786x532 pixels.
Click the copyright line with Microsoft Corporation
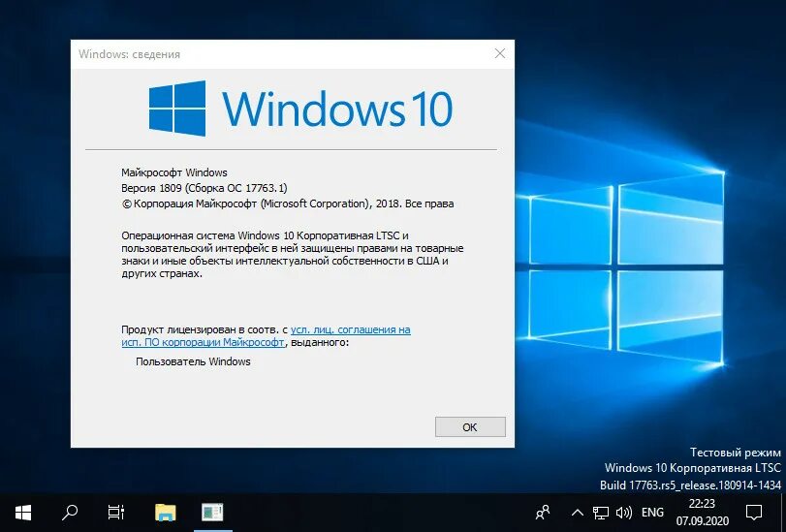click(288, 203)
